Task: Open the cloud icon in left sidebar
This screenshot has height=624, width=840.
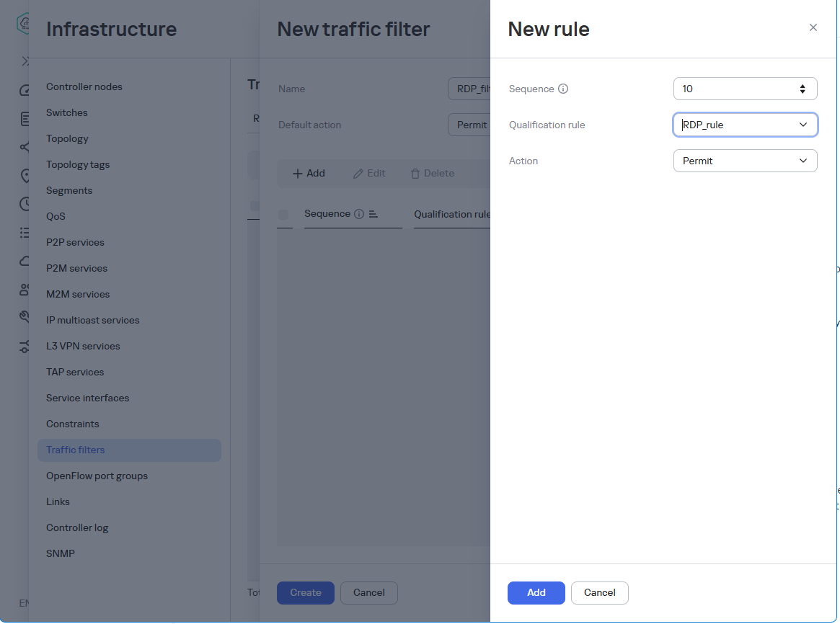Action: (25, 261)
